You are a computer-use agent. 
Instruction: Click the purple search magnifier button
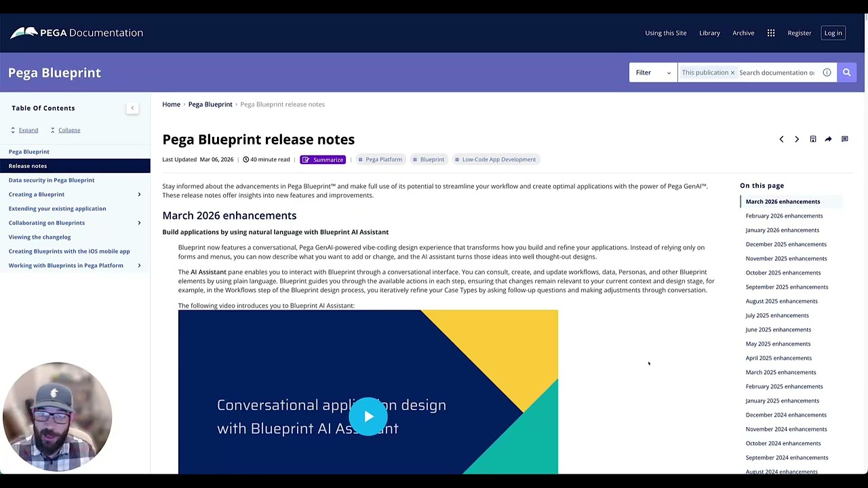tap(846, 73)
